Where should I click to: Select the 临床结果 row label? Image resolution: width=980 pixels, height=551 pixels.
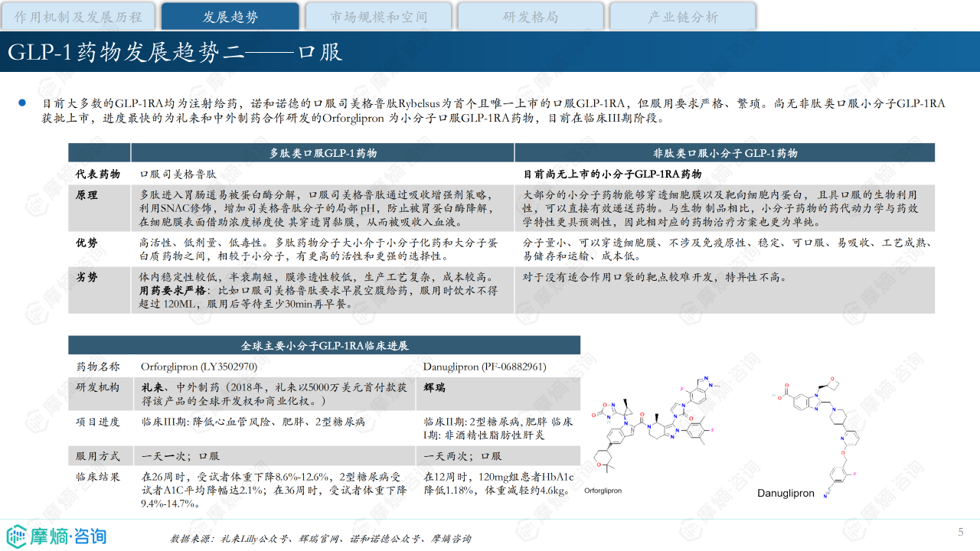pos(97,476)
